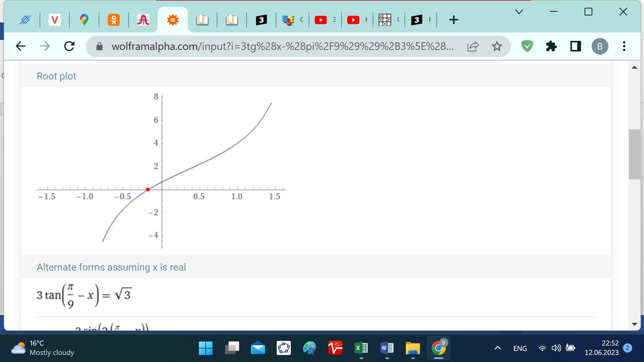Click scrollbar down arrow

[634, 324]
